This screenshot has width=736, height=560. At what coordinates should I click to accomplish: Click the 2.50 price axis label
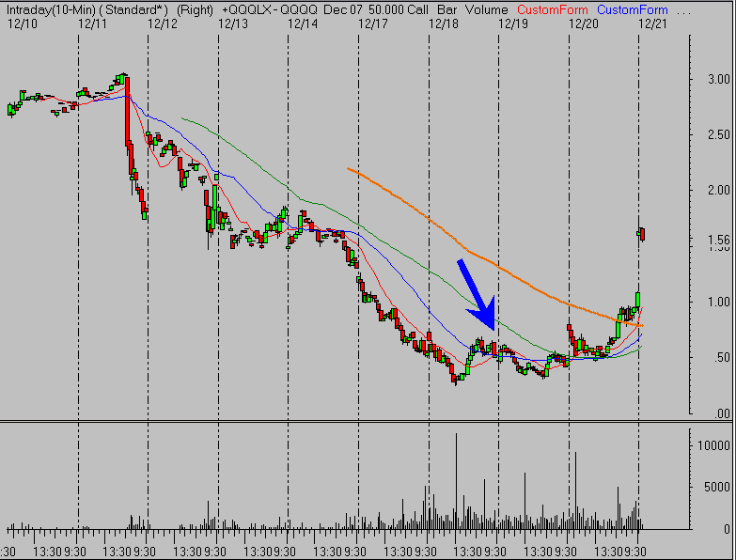coord(718,135)
